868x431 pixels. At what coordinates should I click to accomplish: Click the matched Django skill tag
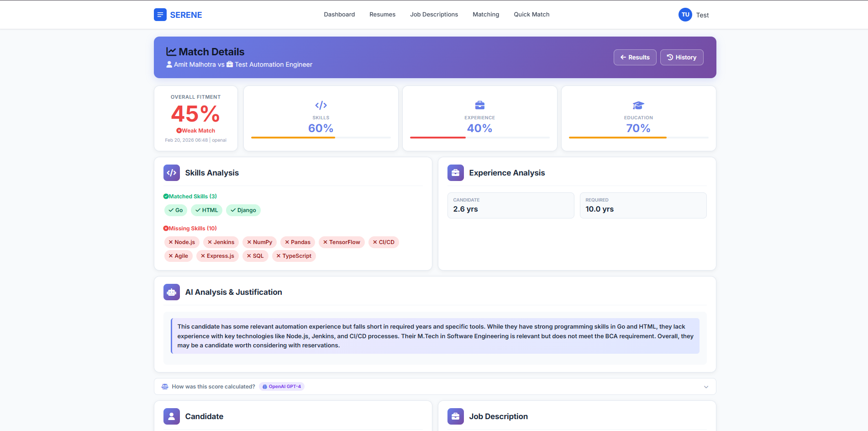[243, 210]
